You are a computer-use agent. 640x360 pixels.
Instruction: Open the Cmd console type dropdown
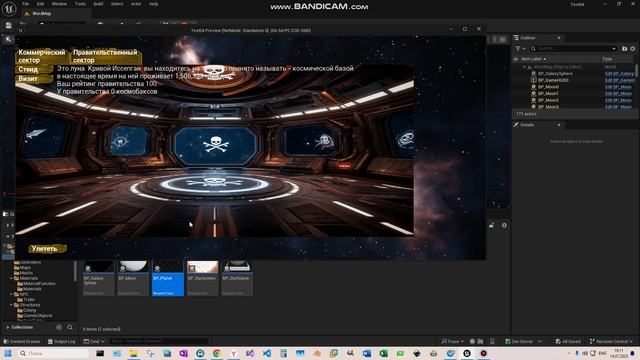pos(94,341)
